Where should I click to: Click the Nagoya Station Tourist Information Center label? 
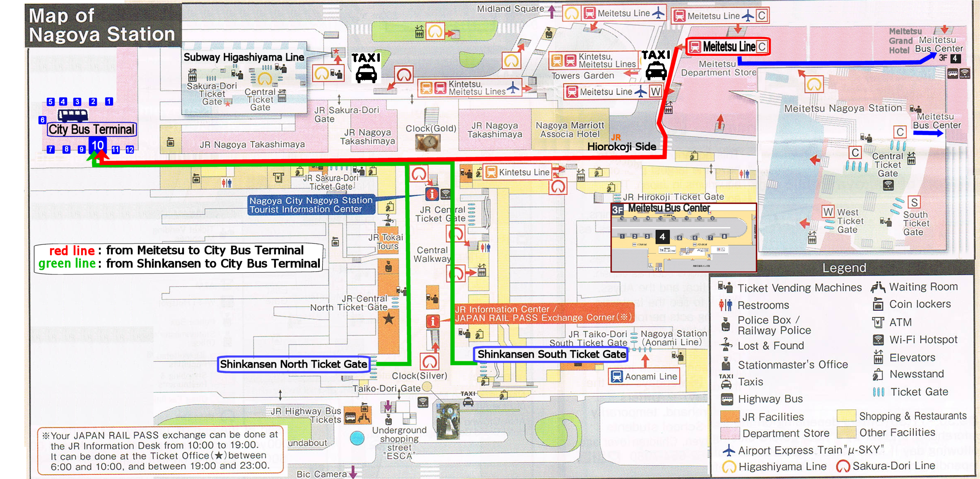(311, 205)
